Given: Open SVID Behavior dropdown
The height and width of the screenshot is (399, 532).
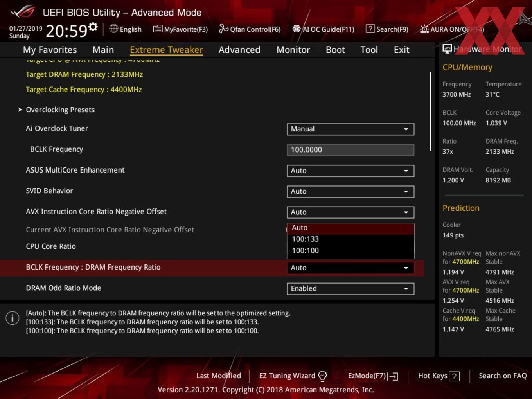Looking at the screenshot, I should [350, 191].
